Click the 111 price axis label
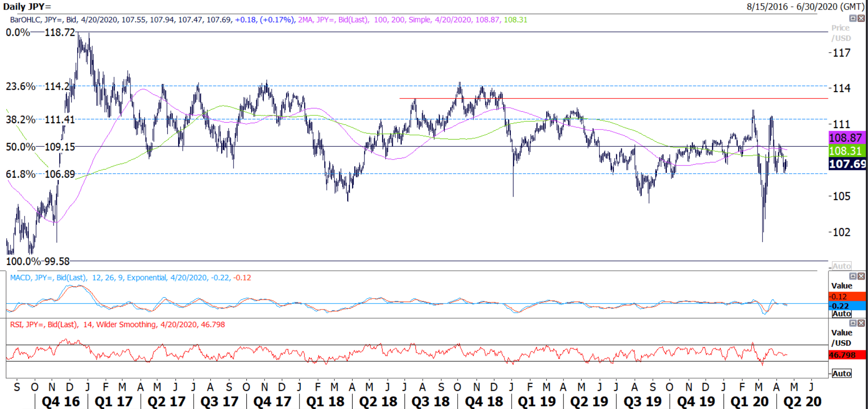The image size is (868, 409). click(841, 125)
